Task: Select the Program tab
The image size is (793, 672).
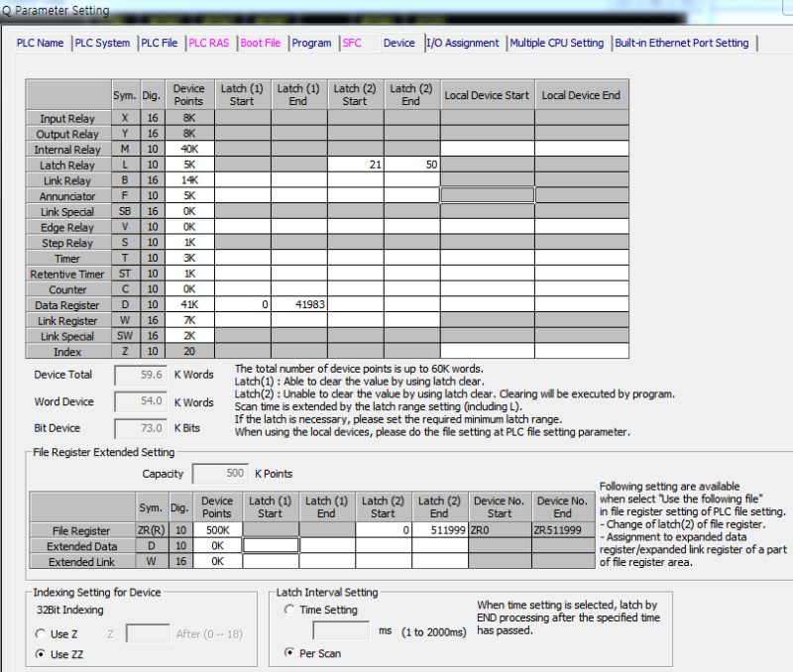Action: [311, 43]
